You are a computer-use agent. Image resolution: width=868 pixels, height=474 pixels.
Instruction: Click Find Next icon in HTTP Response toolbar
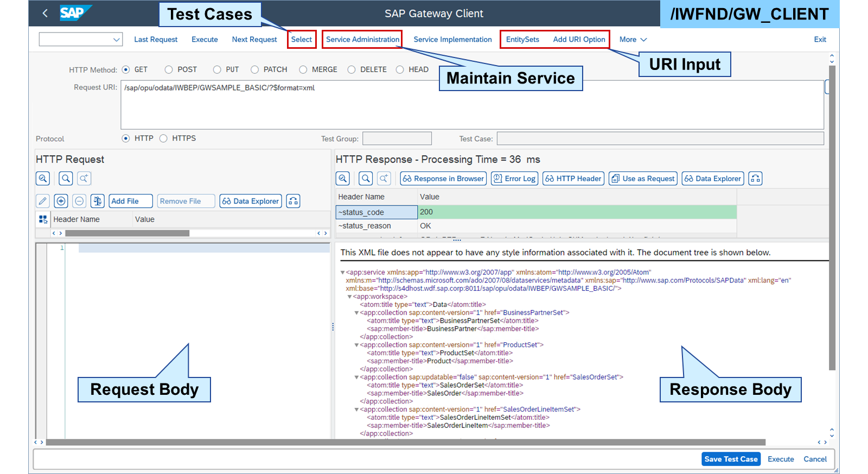(384, 178)
